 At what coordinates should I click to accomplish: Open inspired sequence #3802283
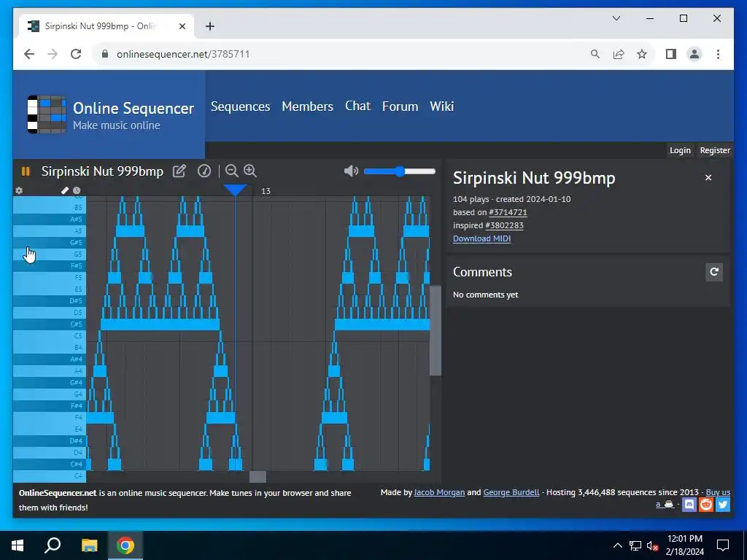pyautogui.click(x=504, y=226)
